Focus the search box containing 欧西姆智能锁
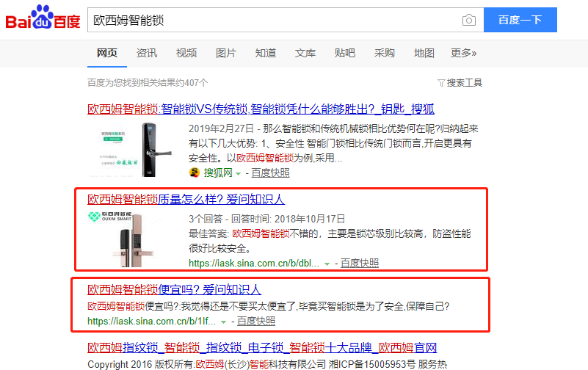This screenshot has width=588, height=370. (x=272, y=21)
